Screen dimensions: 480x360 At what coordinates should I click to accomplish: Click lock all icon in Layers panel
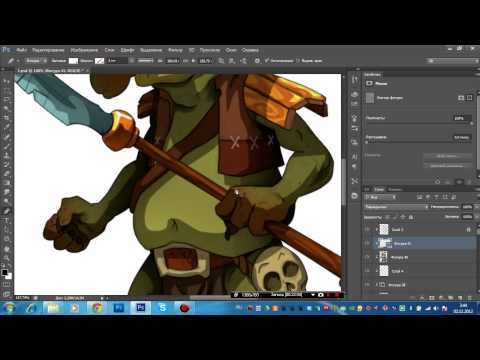tap(411, 217)
